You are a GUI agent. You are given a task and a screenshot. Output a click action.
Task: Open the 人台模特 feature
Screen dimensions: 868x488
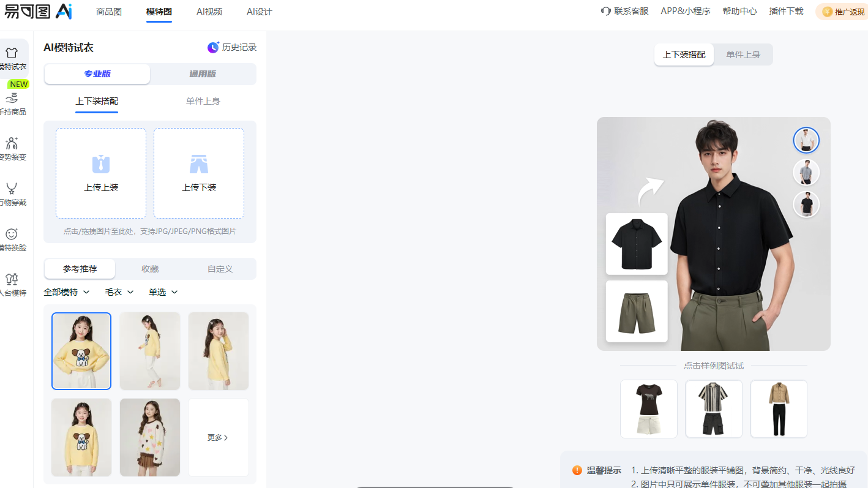tap(13, 284)
